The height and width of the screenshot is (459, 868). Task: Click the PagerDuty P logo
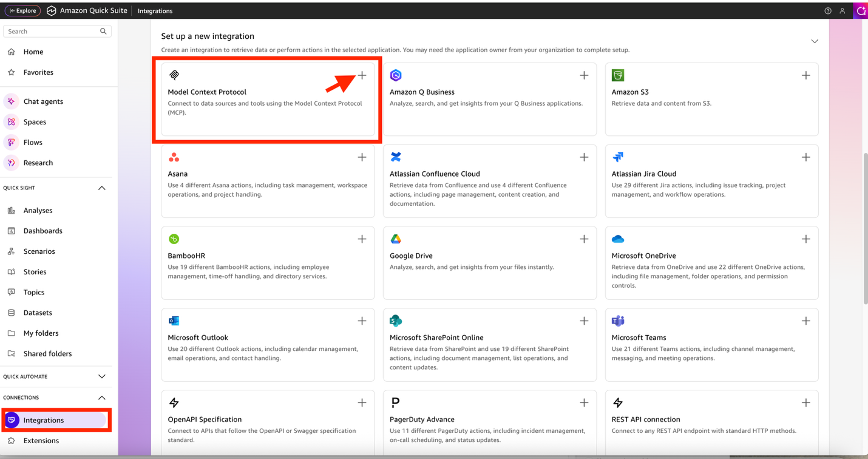coord(396,403)
